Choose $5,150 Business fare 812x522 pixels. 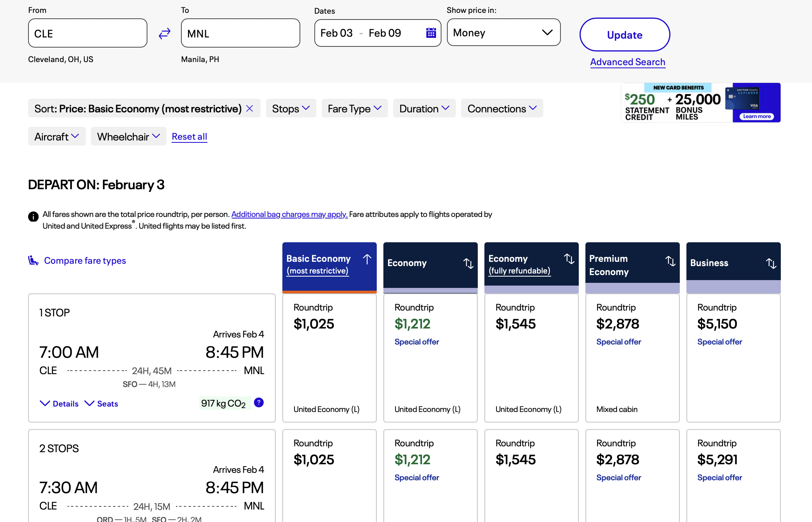(733, 358)
